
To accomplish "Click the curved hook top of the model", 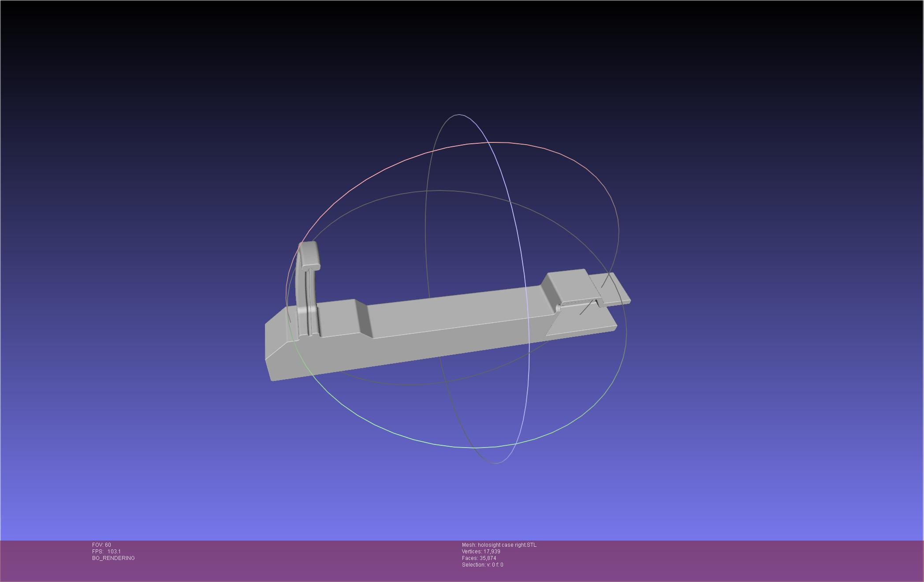I will (310, 255).
